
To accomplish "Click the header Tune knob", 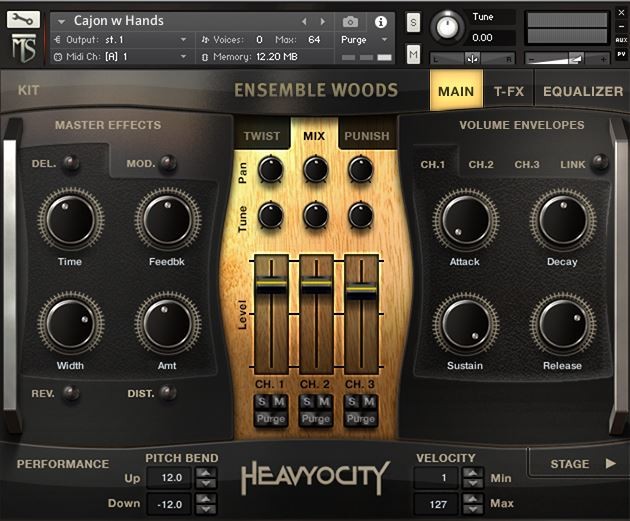I will [447, 27].
